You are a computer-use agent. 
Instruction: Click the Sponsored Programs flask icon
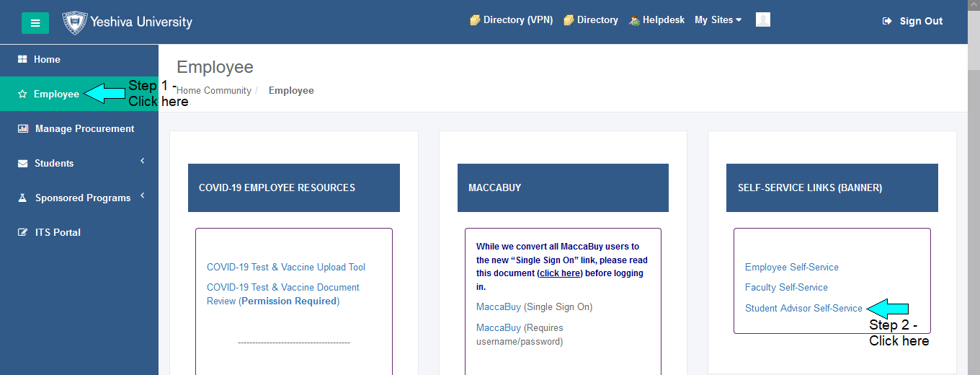pyautogui.click(x=22, y=198)
